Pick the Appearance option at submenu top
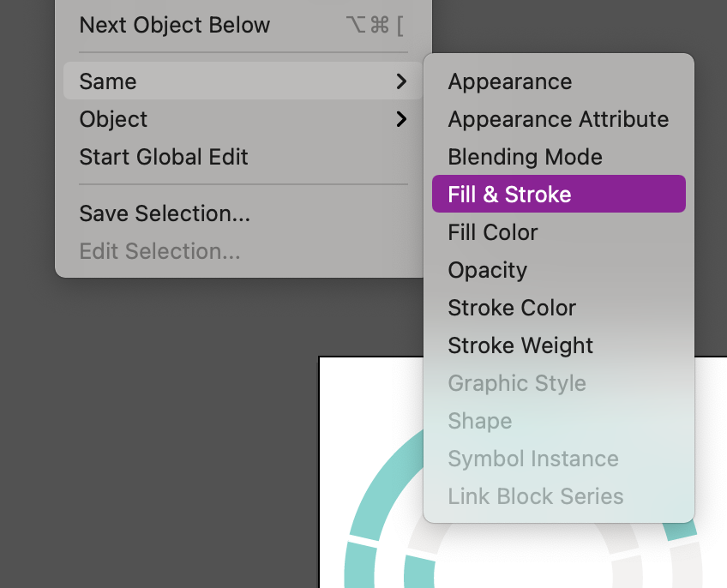The height and width of the screenshot is (588, 727). pos(509,81)
